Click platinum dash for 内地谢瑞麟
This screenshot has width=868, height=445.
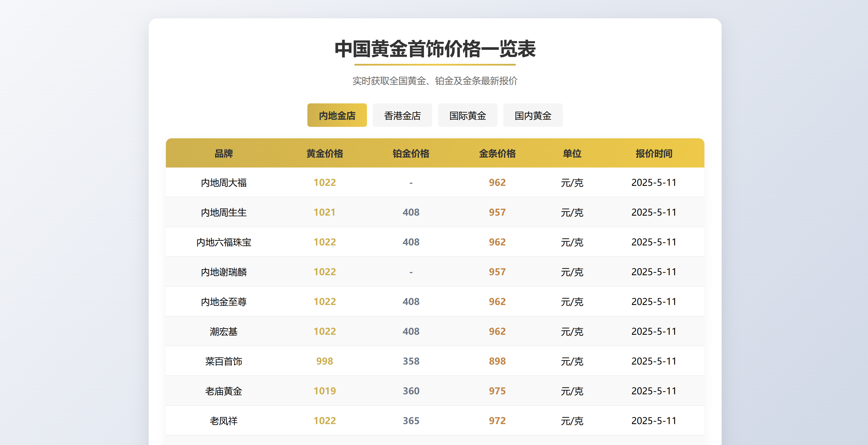(x=411, y=272)
